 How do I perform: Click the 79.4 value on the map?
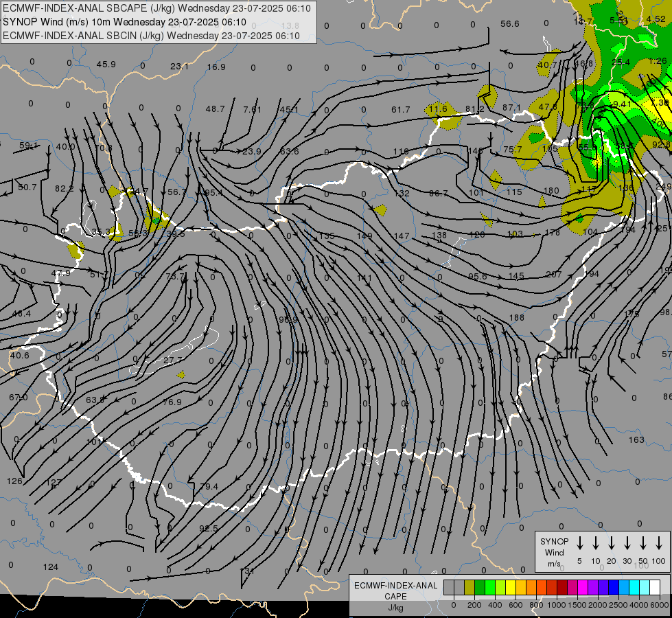click(209, 487)
